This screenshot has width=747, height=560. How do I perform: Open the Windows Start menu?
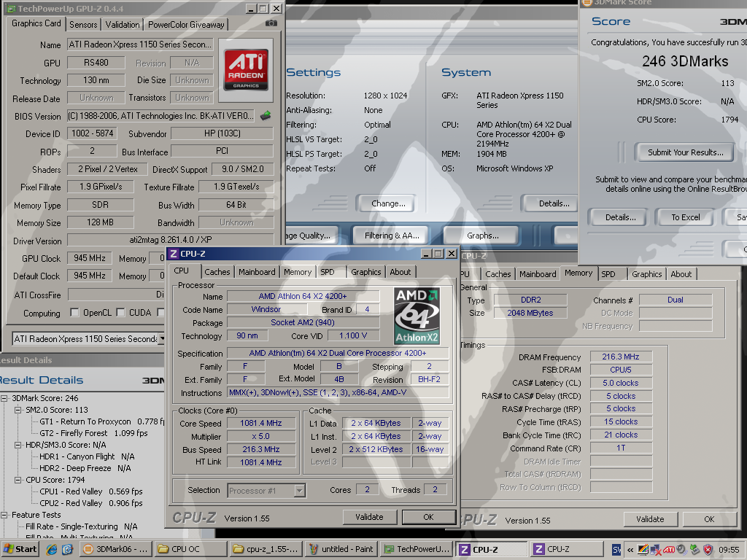[20, 549]
